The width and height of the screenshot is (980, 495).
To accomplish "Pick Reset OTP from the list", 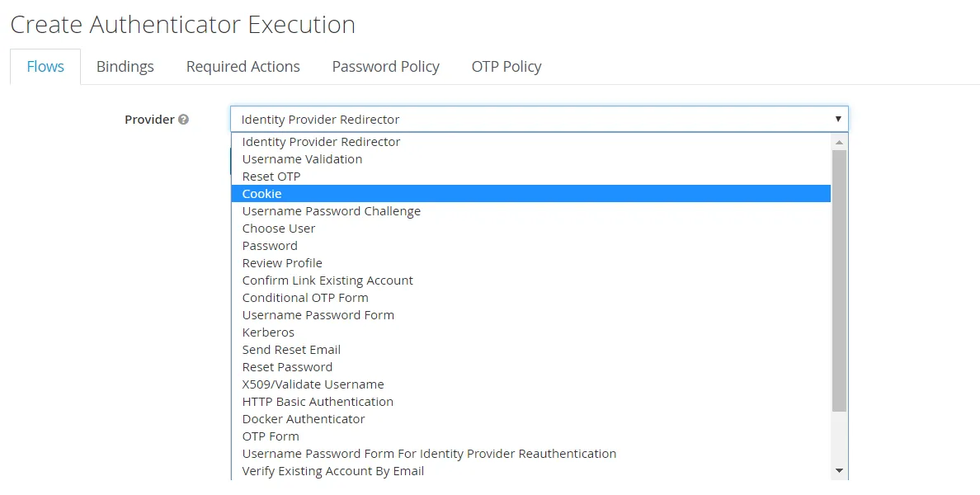I will (x=271, y=177).
